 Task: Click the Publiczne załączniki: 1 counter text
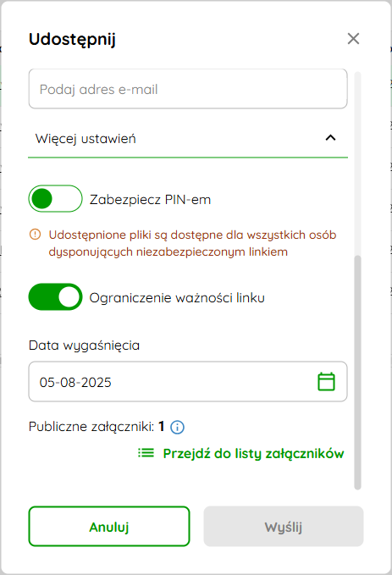[97, 427]
